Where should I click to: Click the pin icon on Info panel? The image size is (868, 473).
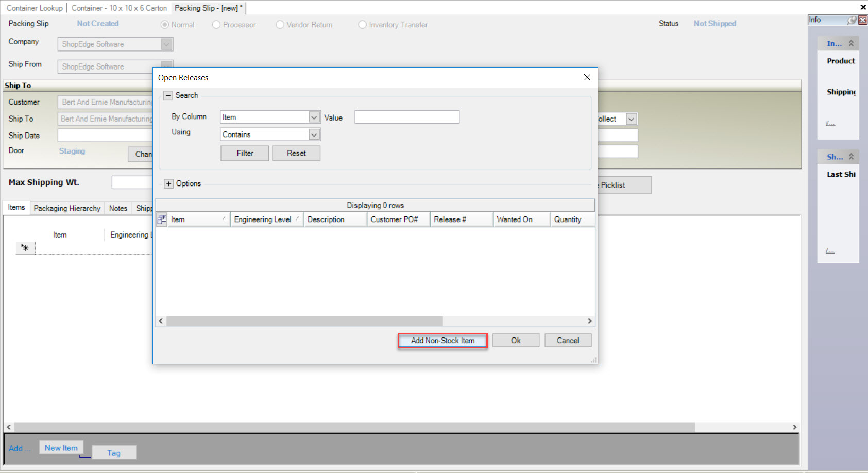(x=852, y=20)
